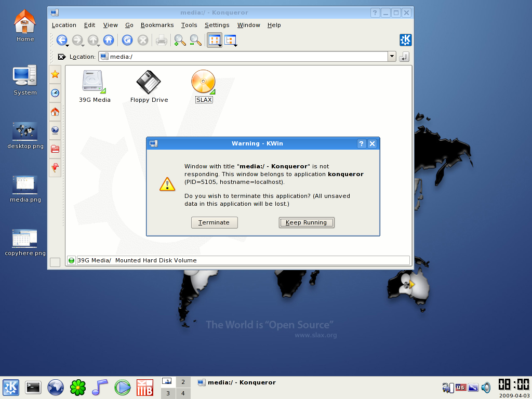532x399 pixels.
Task: Click the Reload toolbar icon
Action: click(127, 40)
